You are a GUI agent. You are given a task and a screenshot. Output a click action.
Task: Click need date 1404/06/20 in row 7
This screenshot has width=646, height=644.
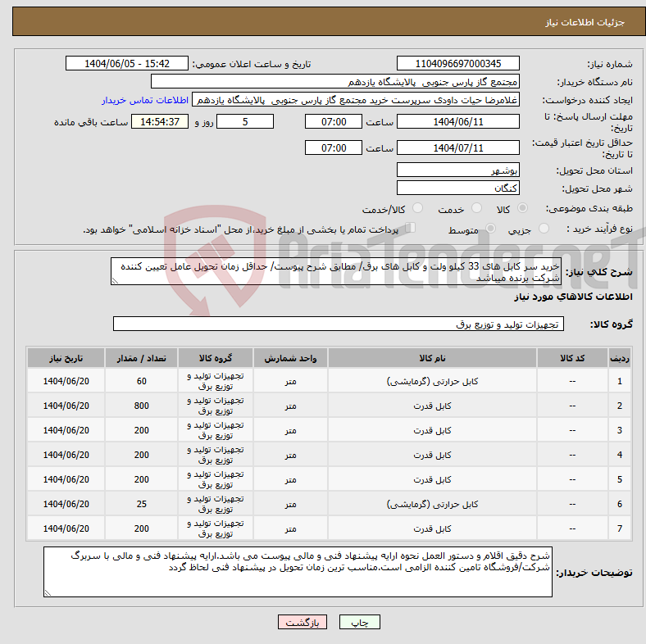pos(66,528)
